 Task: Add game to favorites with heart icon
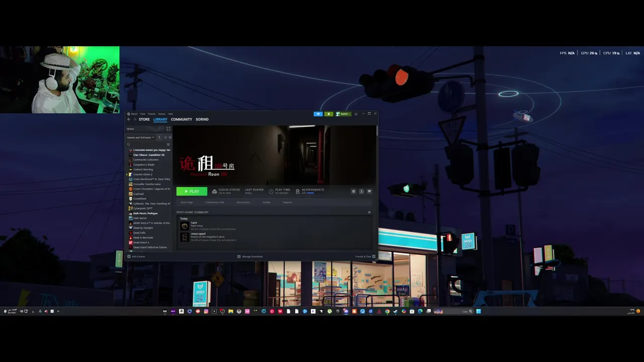pyautogui.click(x=369, y=192)
